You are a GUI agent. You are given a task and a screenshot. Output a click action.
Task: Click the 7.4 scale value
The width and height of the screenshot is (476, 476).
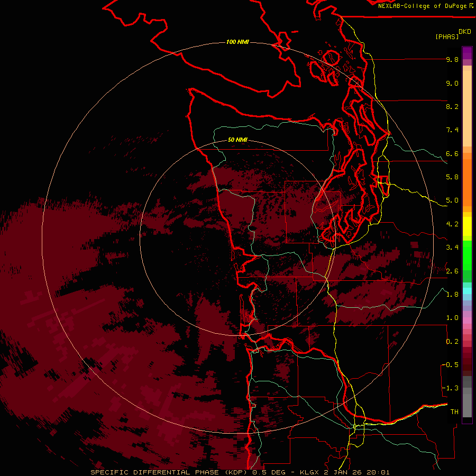[452, 130]
